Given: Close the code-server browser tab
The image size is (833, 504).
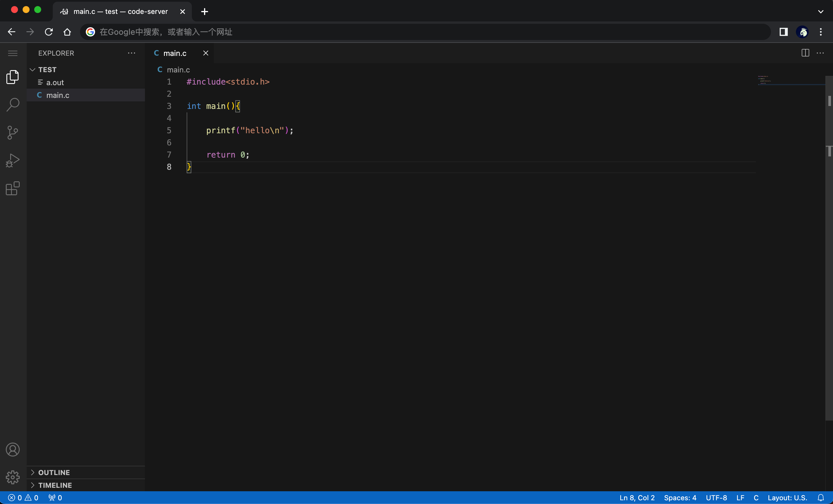Looking at the screenshot, I should (183, 12).
